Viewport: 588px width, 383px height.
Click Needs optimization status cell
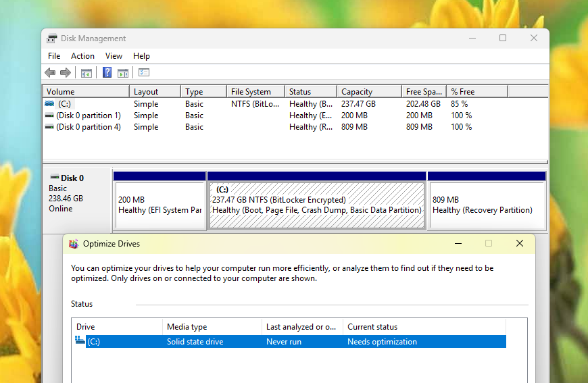click(x=382, y=341)
